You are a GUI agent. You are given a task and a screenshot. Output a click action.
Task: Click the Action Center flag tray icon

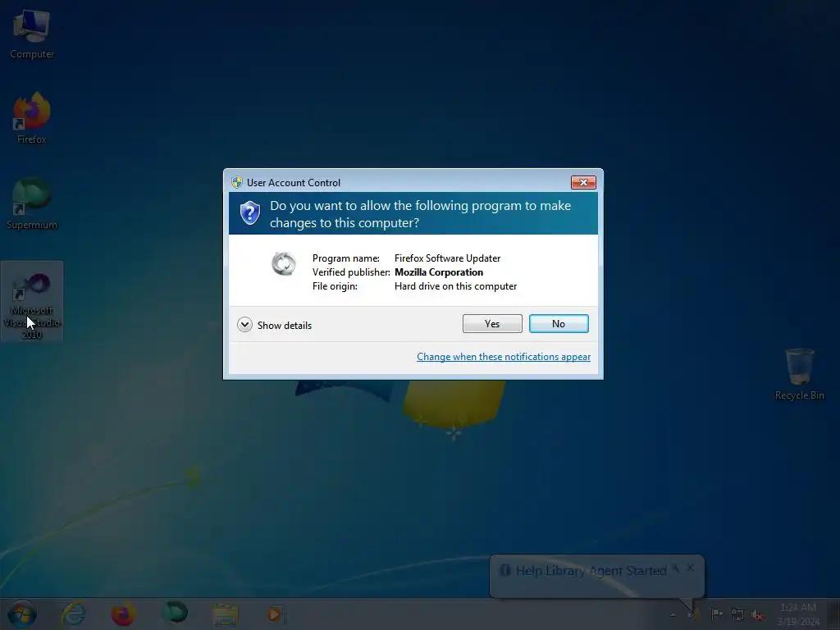coord(716,614)
